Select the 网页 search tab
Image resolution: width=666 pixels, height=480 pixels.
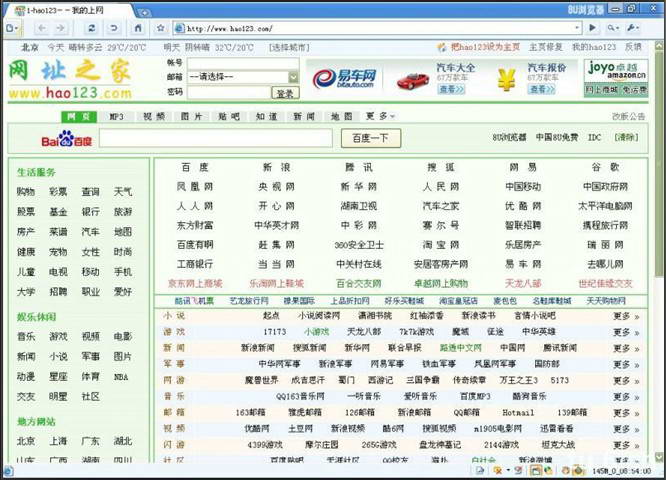pos(79,116)
